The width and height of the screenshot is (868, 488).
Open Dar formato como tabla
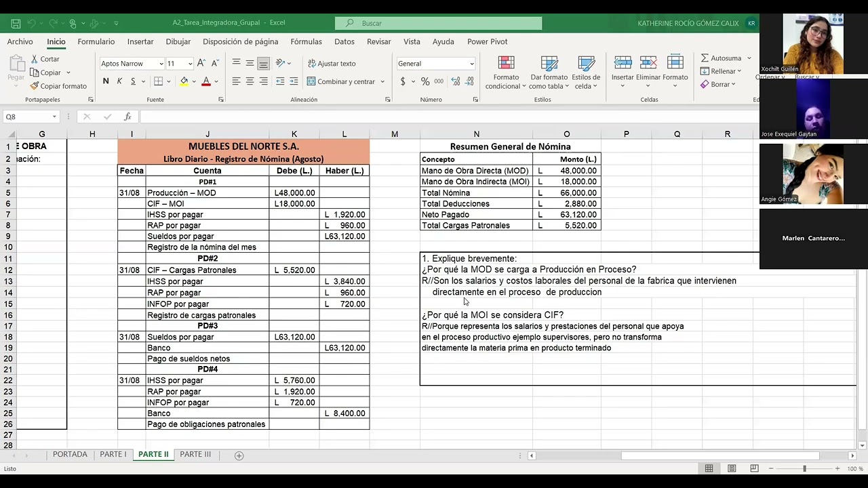pos(549,73)
